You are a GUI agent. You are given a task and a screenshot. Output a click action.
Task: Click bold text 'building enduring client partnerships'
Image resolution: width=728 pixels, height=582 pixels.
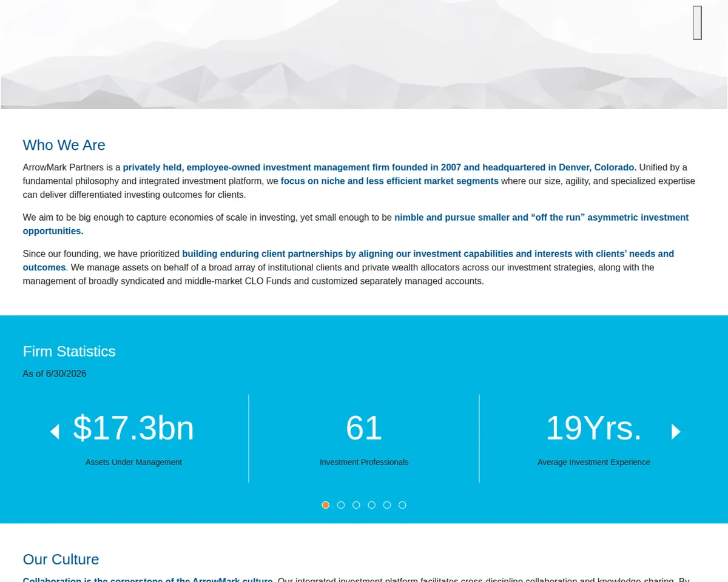click(x=263, y=253)
